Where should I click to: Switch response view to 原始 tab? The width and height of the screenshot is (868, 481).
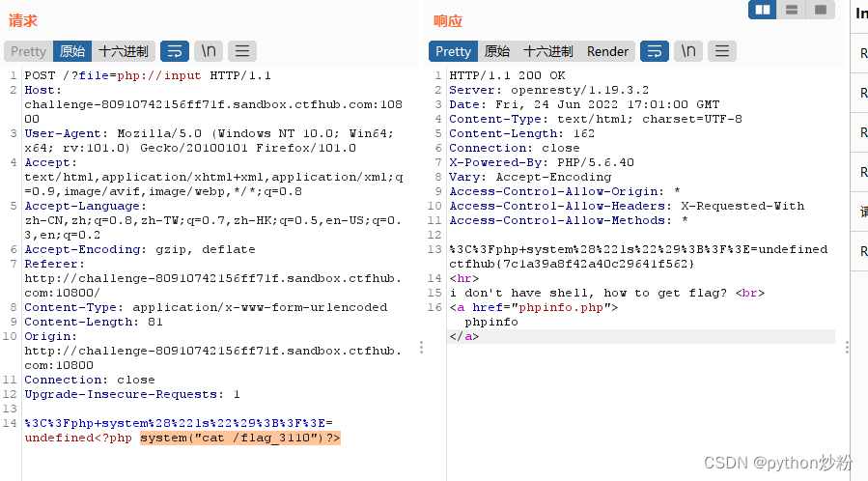(497, 51)
